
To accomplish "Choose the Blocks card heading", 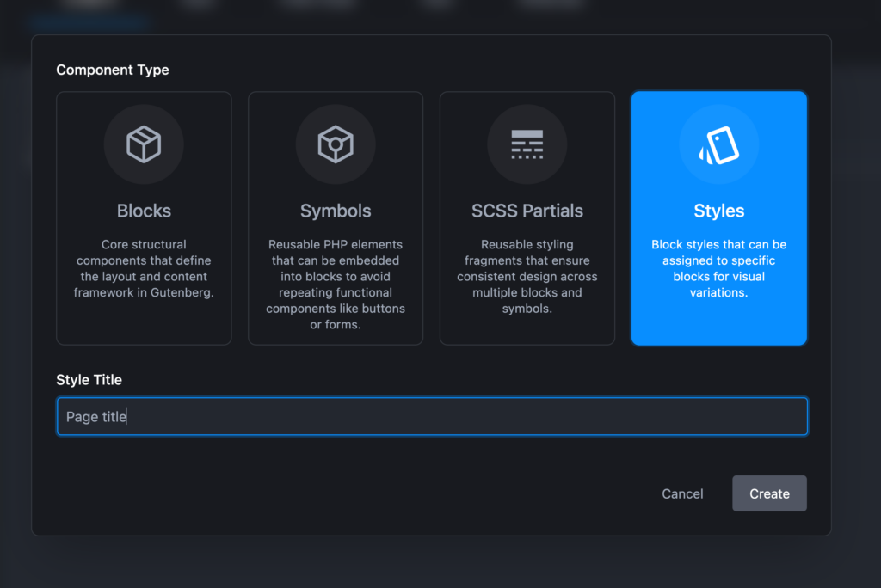I will [x=144, y=211].
